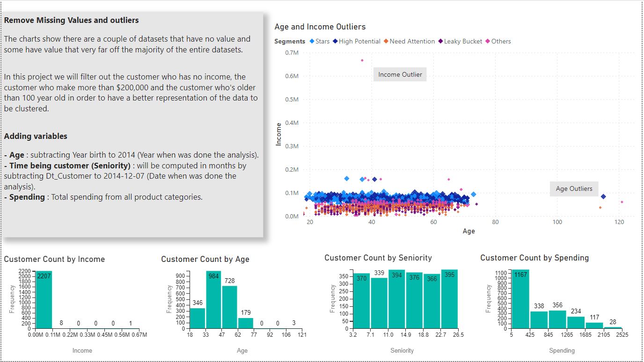Click the 356 bar in Spending histogram
The height and width of the screenshot is (362, 644).
coord(557,319)
